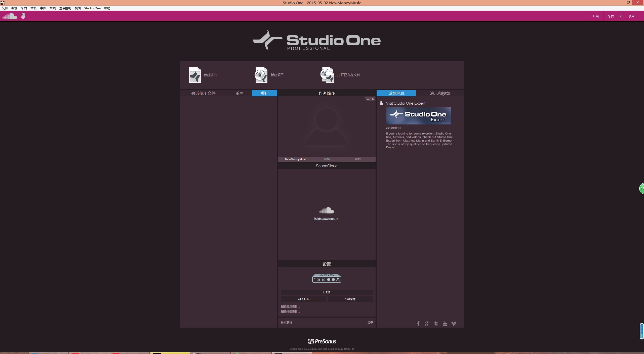Open artist profile options (...) button
This screenshot has height=354, width=644.
pos(368,99)
